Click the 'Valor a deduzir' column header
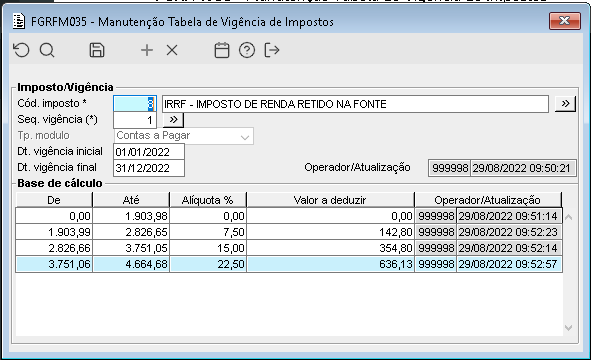Viewport: 592px width, 360px height. (x=330, y=200)
